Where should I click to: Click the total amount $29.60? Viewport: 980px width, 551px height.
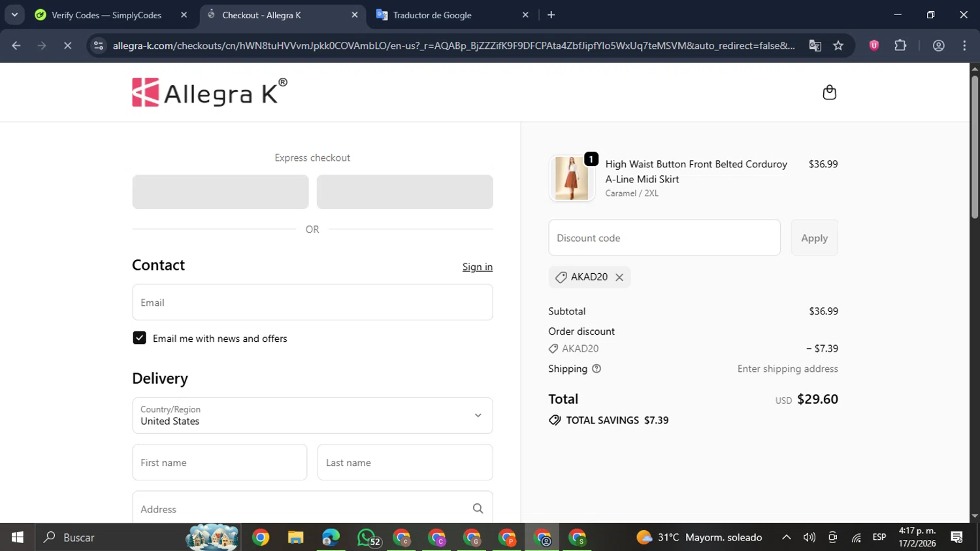(817, 399)
